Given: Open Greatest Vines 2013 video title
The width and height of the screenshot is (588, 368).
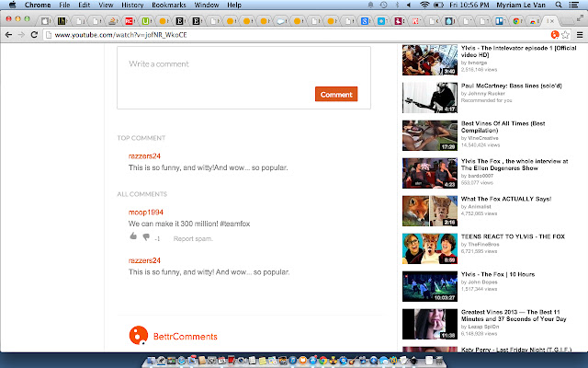Looking at the screenshot, I should point(514,316).
